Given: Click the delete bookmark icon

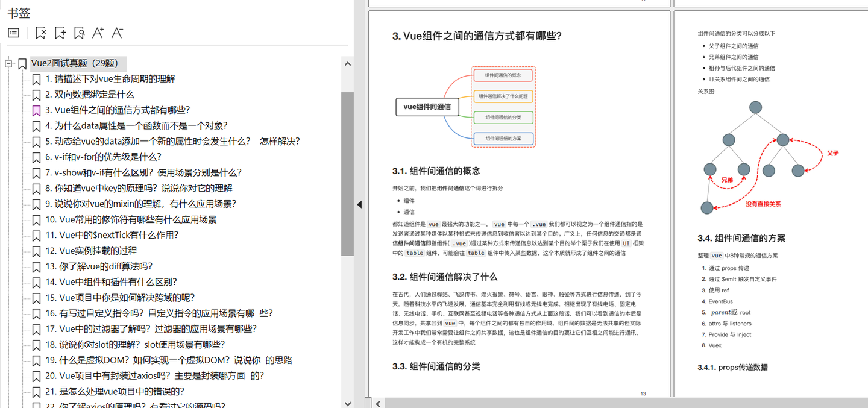Looking at the screenshot, I should (40, 33).
